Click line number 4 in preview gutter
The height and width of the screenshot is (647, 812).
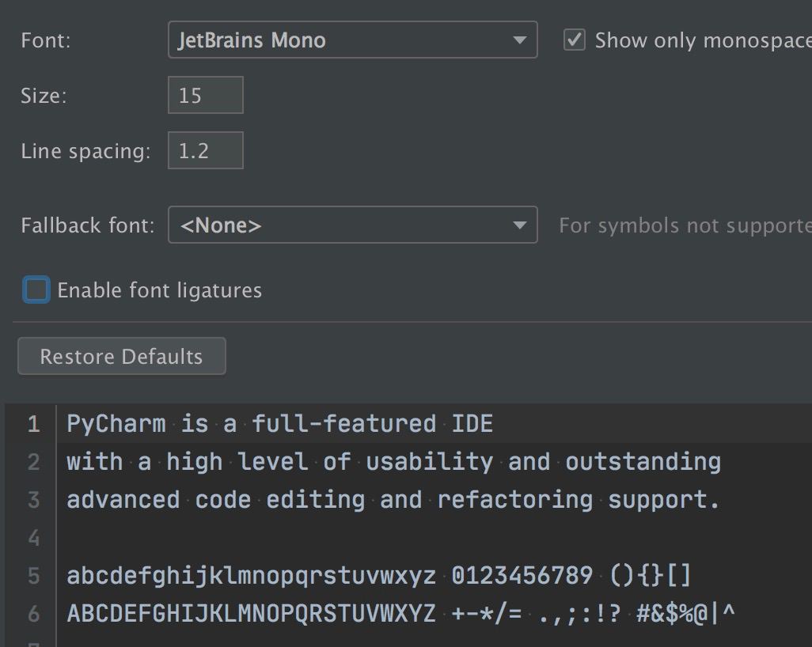[x=34, y=538]
